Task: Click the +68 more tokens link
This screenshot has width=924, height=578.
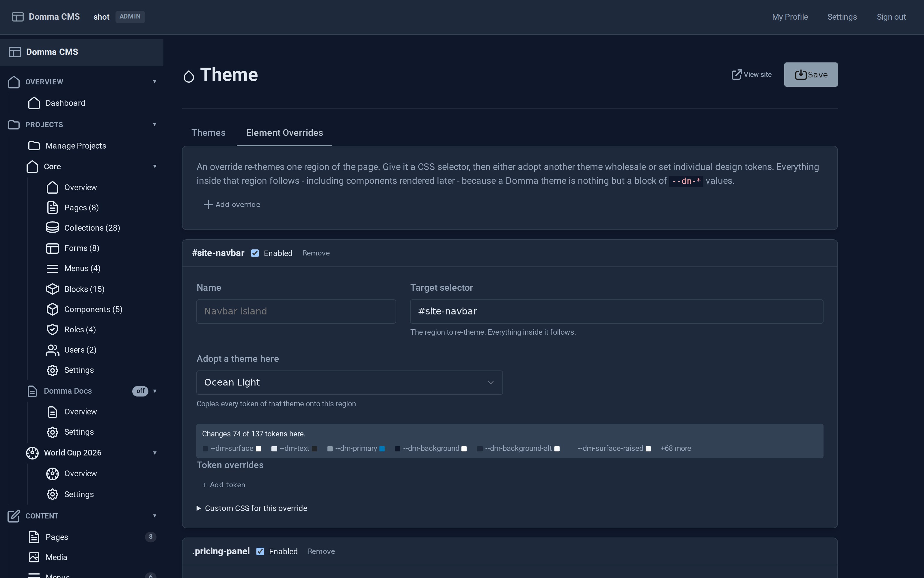Action: click(x=675, y=449)
